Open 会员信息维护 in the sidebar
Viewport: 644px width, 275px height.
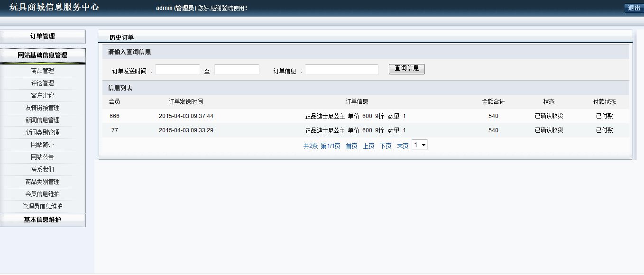43,194
